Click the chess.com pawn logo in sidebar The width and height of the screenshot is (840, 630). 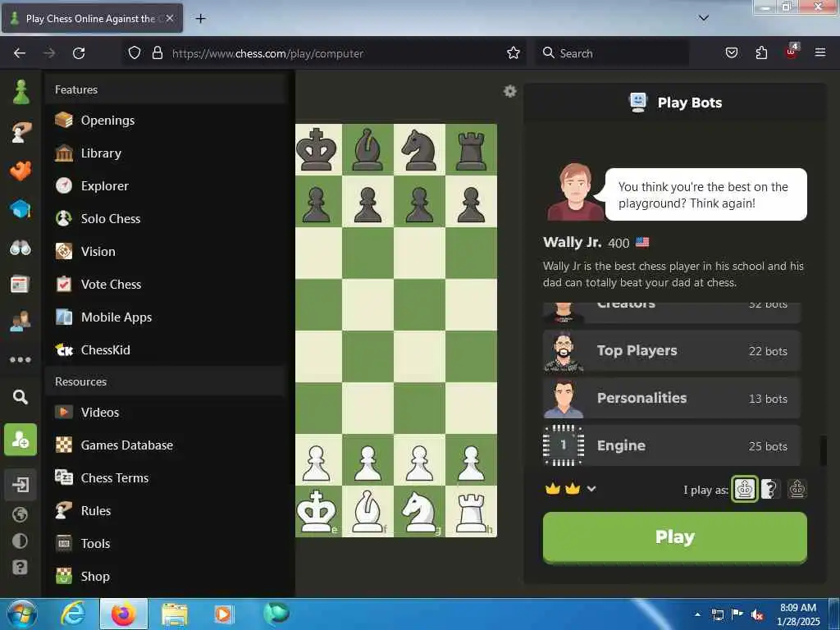pos(21,92)
